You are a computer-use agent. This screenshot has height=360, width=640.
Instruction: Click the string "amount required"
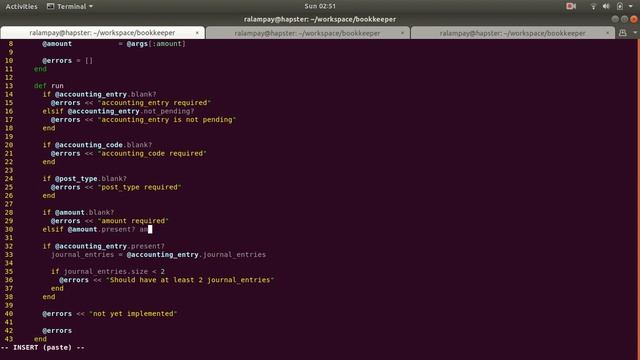(133, 221)
